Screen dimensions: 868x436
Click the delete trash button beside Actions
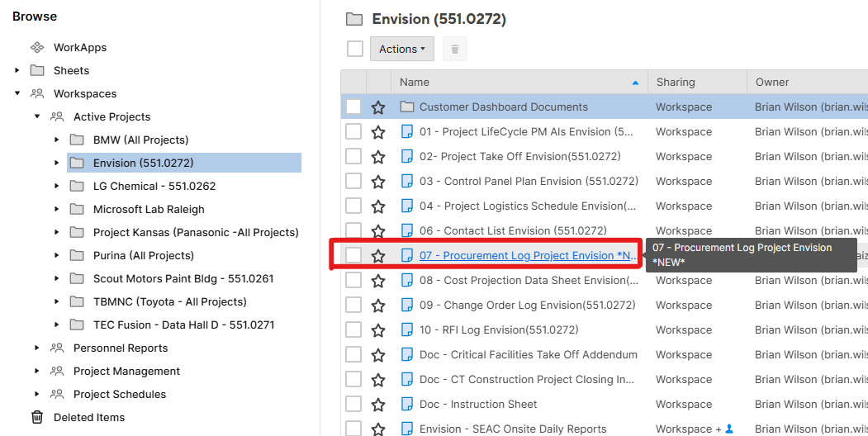pyautogui.click(x=455, y=50)
